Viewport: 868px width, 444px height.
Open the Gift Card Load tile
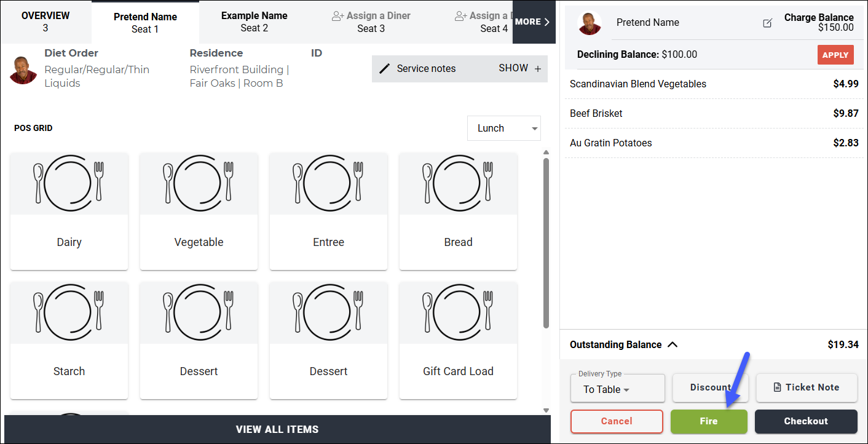coord(459,340)
